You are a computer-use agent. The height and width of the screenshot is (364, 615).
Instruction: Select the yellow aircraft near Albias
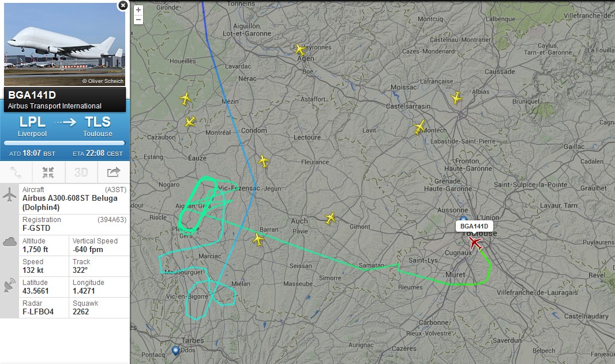456,97
